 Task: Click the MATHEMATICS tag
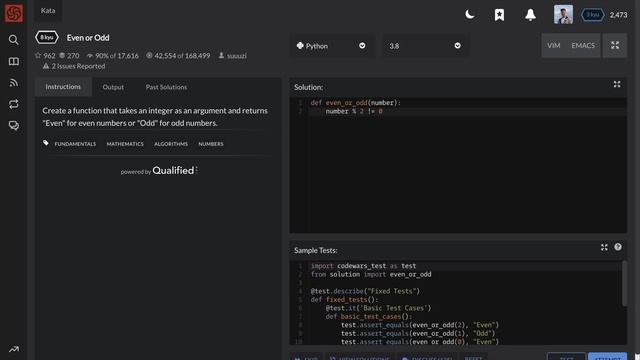click(x=125, y=144)
